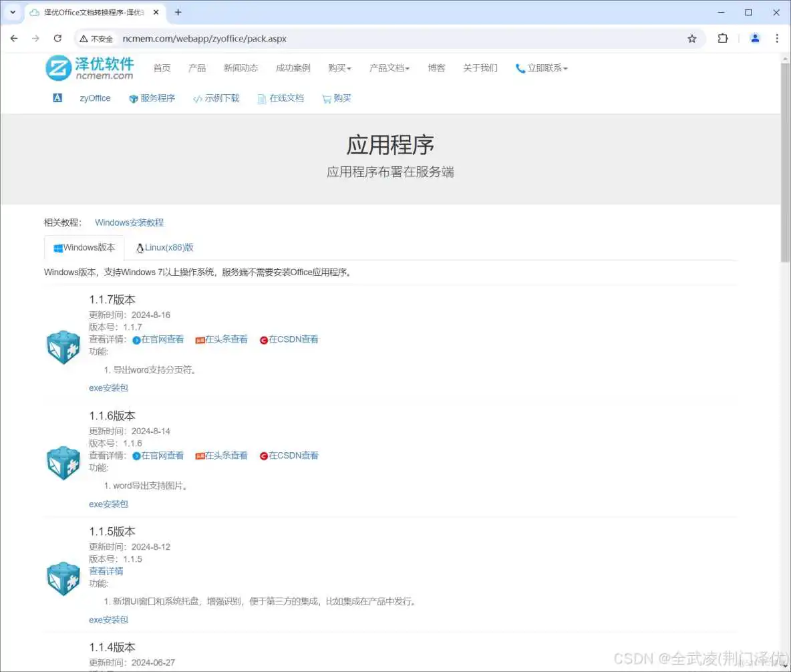Expand the 购买 dropdown menu

tap(339, 67)
